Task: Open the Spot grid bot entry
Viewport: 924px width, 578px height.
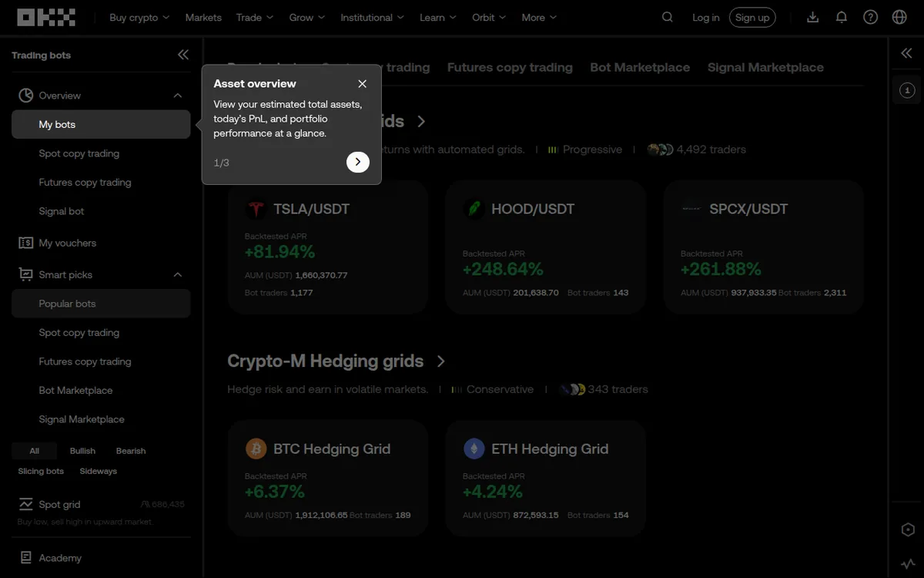Action: click(101, 511)
